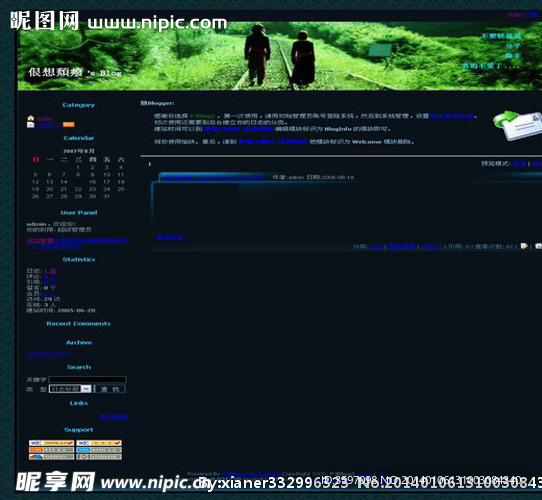The height and width of the screenshot is (500, 542).
Task: Click the purple system management link in User Panel
Action: [40, 240]
